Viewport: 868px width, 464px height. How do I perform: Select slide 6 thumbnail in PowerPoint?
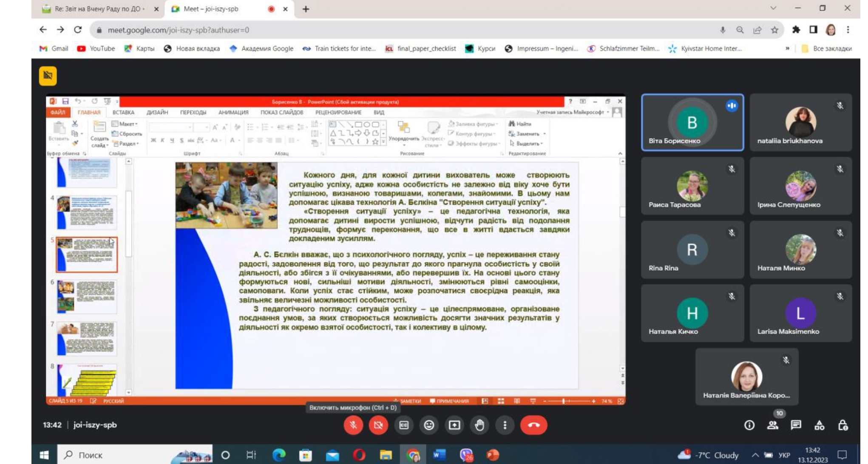pyautogui.click(x=87, y=296)
